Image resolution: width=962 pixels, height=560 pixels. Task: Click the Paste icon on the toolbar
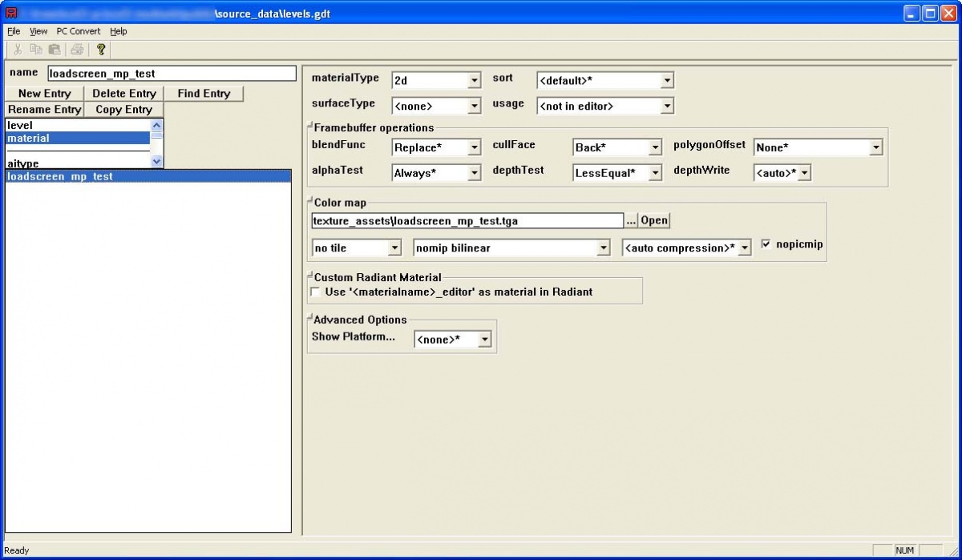54,49
